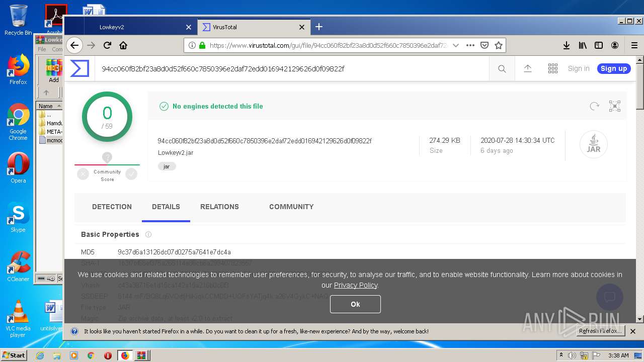Select META- folder in WinRAR list
This screenshot has height=362, width=644.
(x=50, y=132)
